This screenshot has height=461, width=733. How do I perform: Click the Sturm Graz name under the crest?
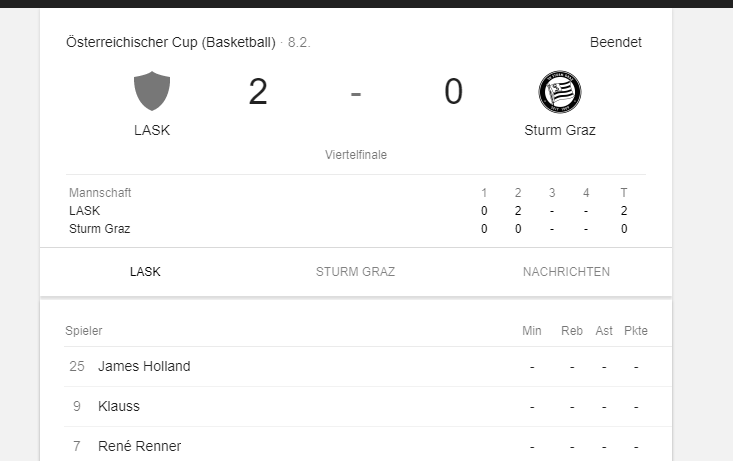tap(560, 130)
